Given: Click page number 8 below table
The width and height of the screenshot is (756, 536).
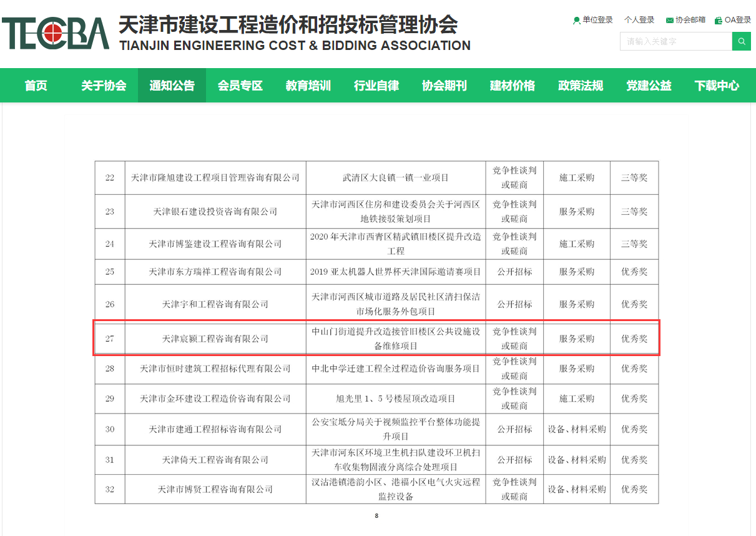Looking at the screenshot, I should click(376, 516).
